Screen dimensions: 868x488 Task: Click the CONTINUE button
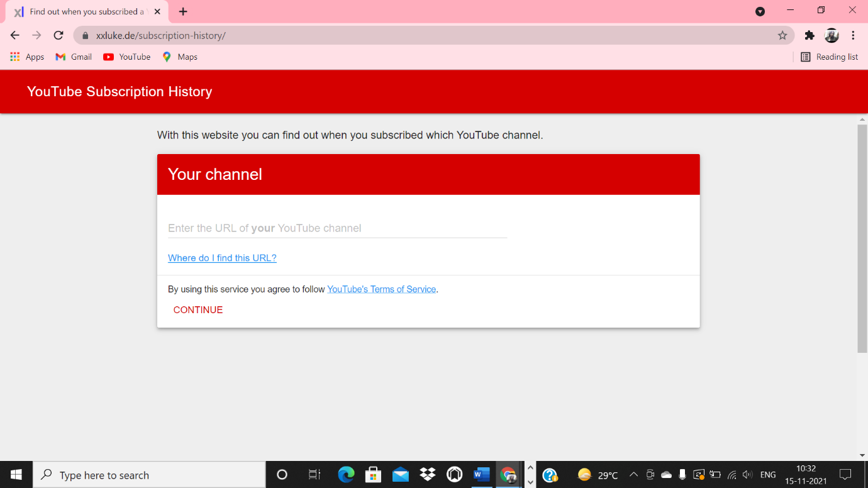(198, 310)
